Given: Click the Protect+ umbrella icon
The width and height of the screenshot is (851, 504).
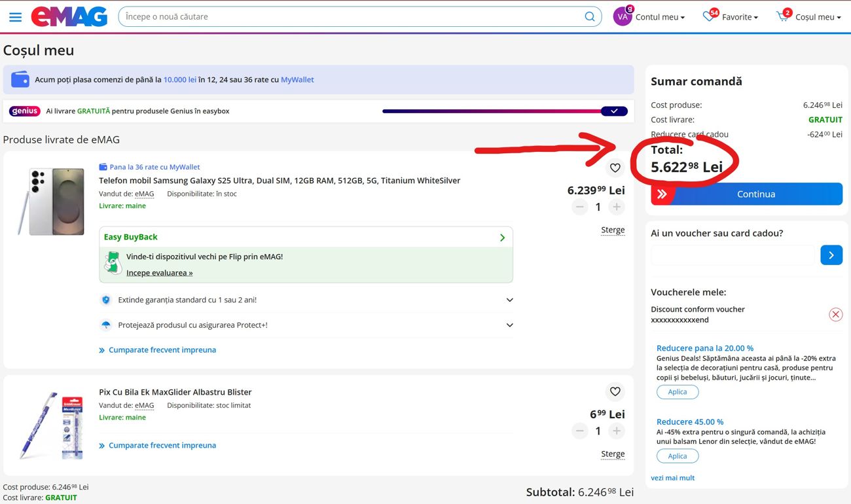Looking at the screenshot, I should tap(105, 325).
